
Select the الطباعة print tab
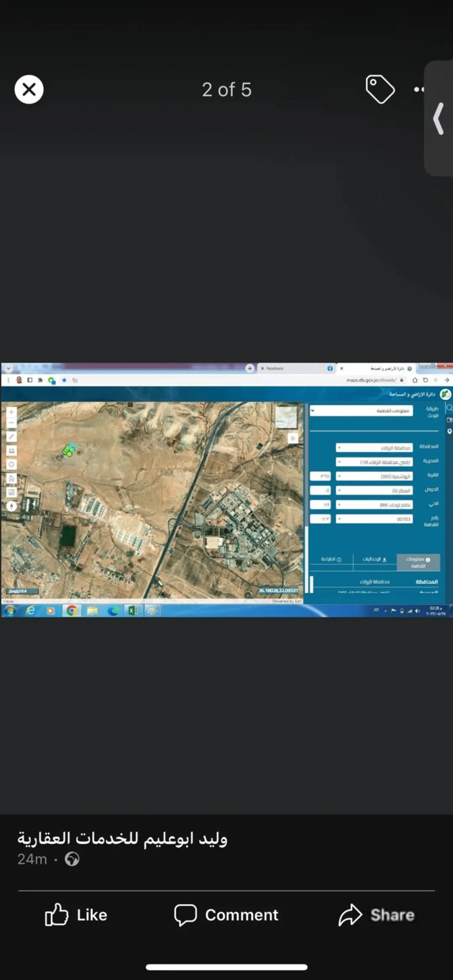(331, 560)
